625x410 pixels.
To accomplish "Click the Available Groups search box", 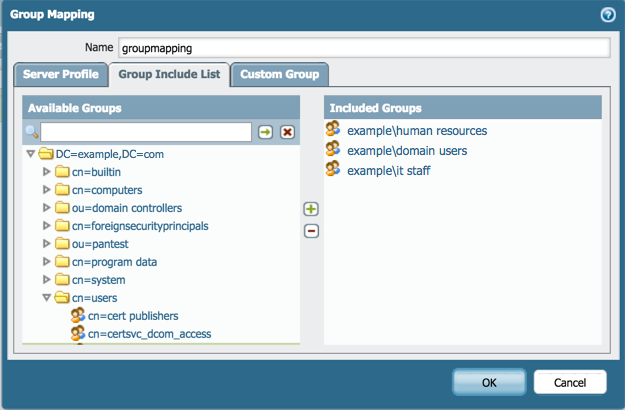I will point(146,132).
